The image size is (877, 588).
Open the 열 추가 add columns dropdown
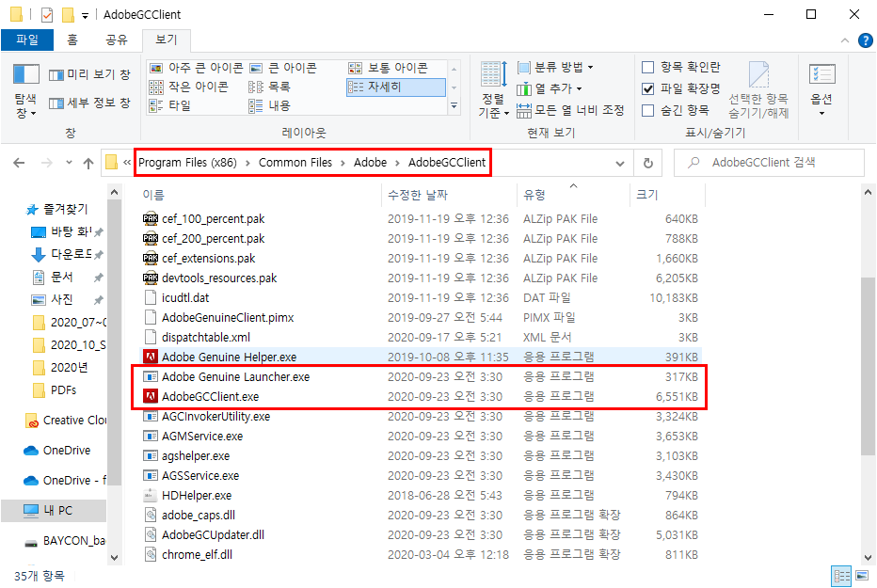pyautogui.click(x=550, y=88)
